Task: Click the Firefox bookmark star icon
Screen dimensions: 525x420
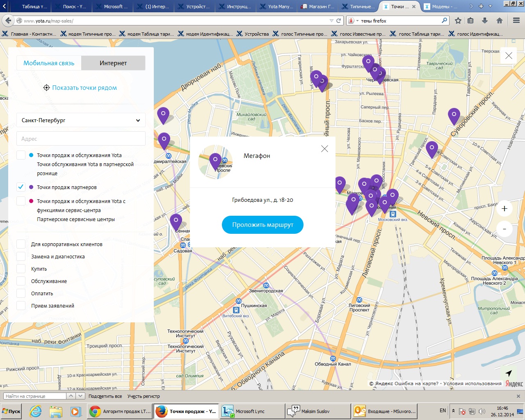Action: tap(458, 21)
